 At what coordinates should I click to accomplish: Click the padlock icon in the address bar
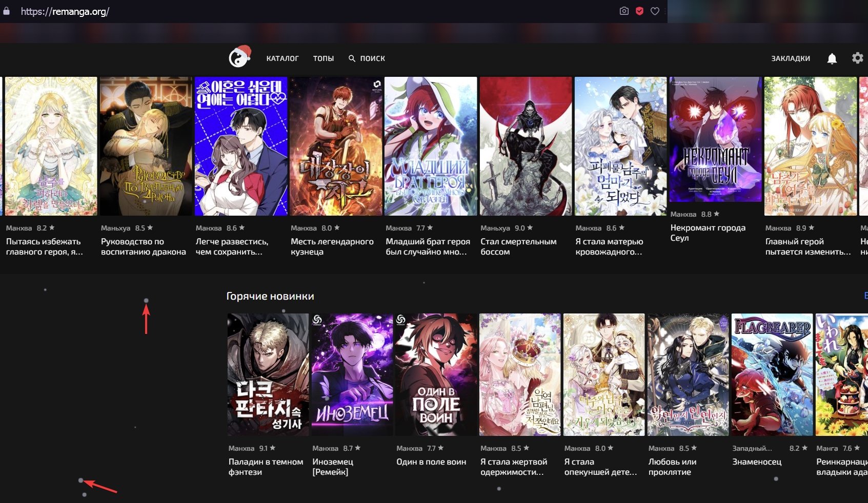tap(6, 10)
